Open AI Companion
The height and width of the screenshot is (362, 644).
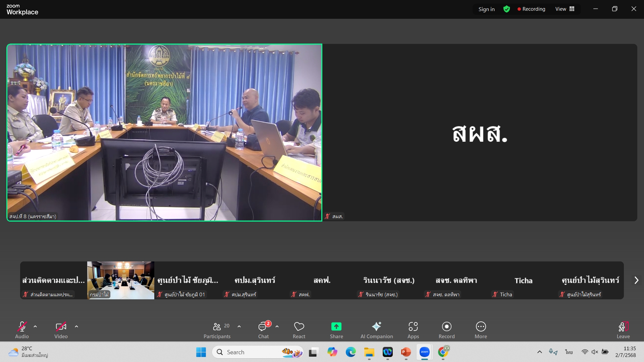377,330
